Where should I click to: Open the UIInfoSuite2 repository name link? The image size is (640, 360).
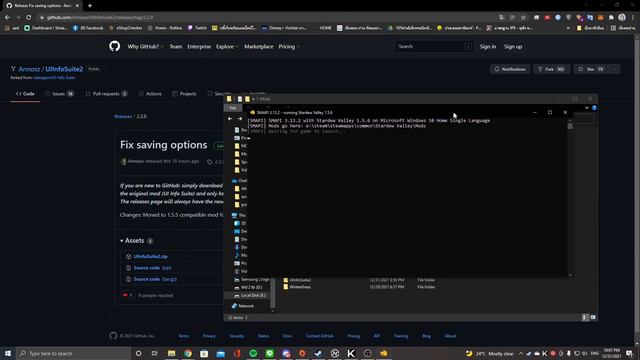coord(64,69)
